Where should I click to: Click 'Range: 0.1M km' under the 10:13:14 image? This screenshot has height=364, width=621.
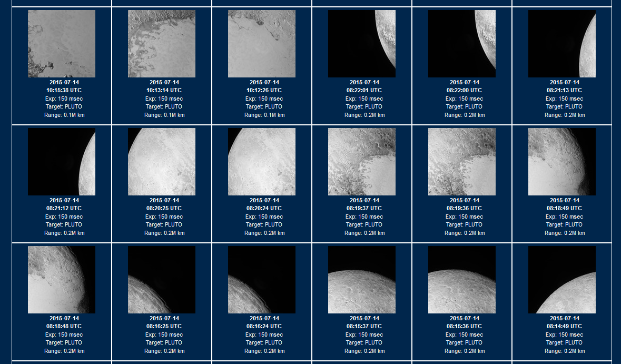click(164, 115)
